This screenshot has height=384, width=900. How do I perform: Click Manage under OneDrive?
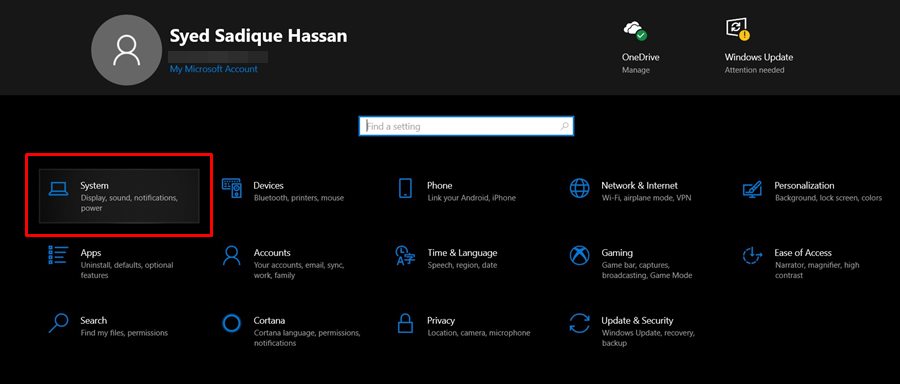(636, 70)
